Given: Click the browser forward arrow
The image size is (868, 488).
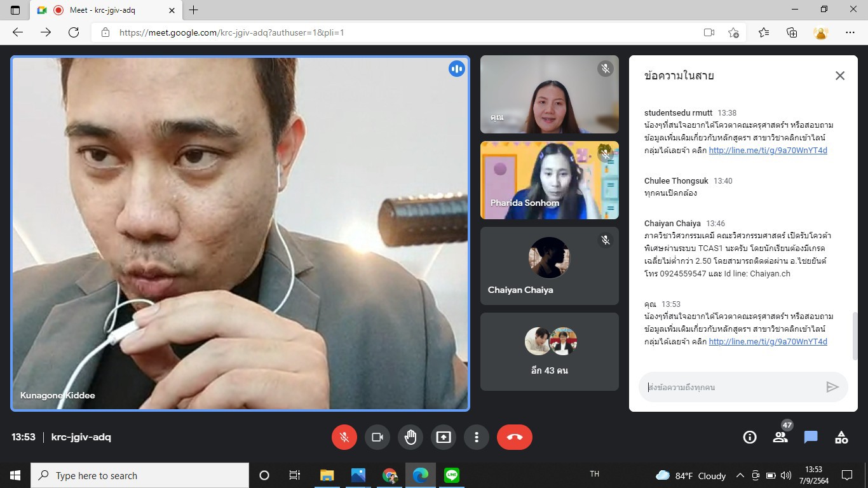Looking at the screenshot, I should [46, 32].
